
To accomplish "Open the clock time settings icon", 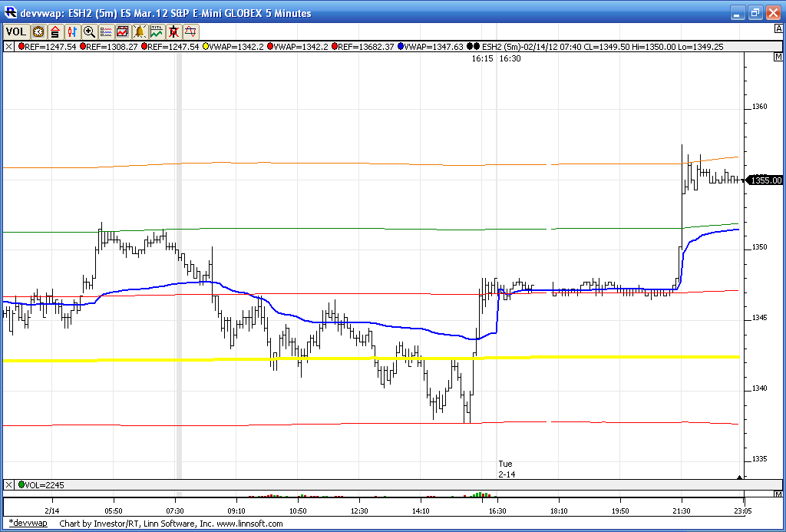I will pyautogui.click(x=38, y=32).
